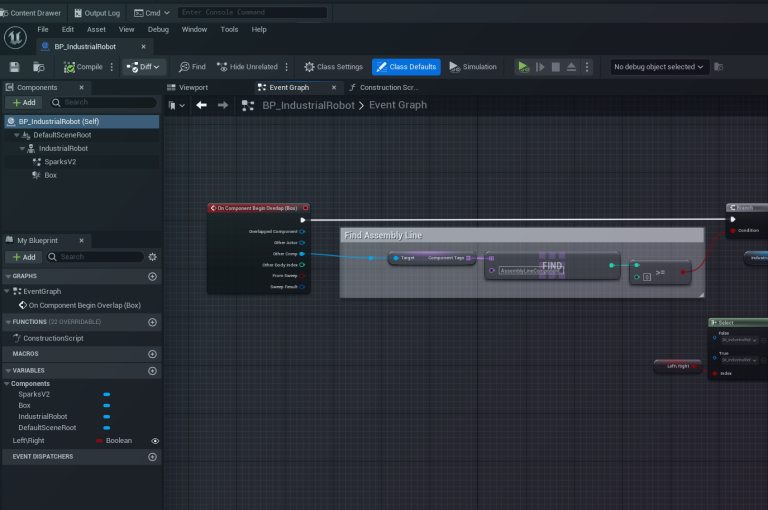Click Add in the Components panel

coord(24,102)
